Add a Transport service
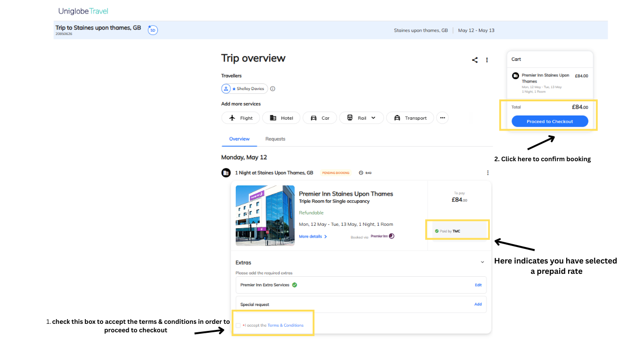This screenshot has height=362, width=644. pyautogui.click(x=410, y=118)
